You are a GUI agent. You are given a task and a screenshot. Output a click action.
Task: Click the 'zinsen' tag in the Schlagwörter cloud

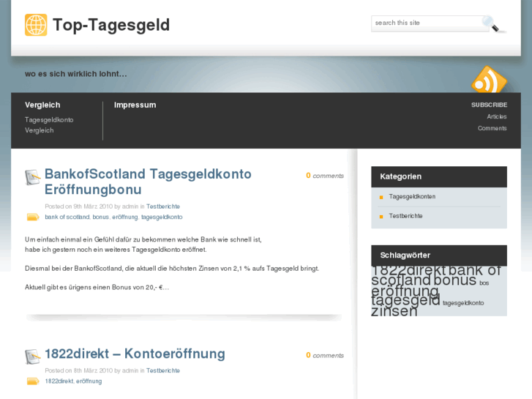pyautogui.click(x=394, y=310)
